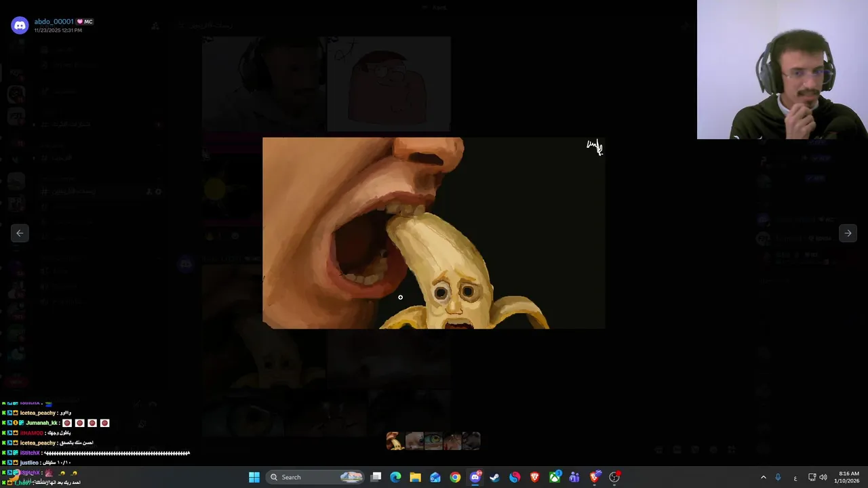Image resolution: width=868 pixels, height=488 pixels.
Task: Open network settings from the tray
Action: [812, 477]
